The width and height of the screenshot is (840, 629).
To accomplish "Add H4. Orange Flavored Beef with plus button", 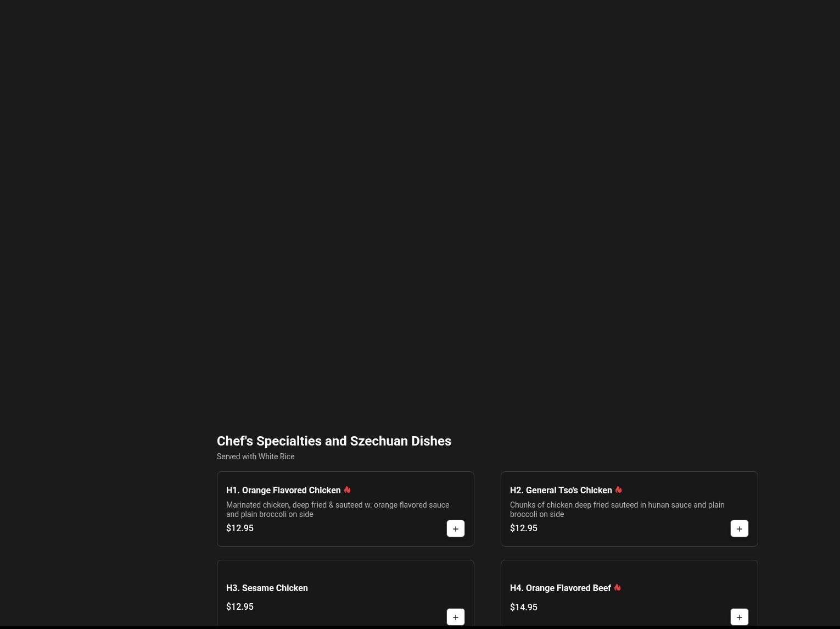I will [x=740, y=617].
